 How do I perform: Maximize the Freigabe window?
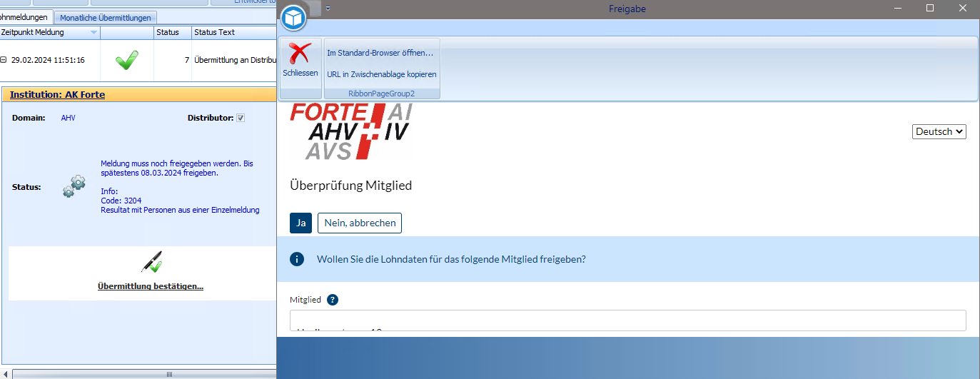pos(930,9)
